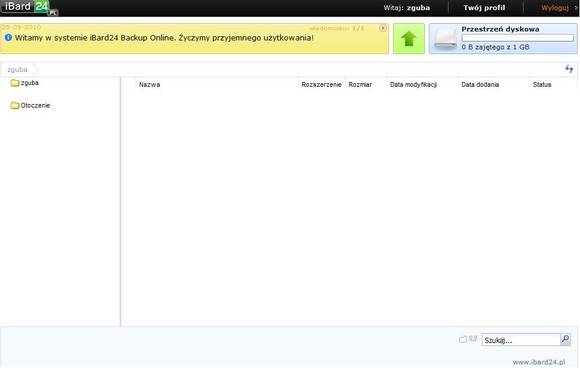This screenshot has width=580, height=368.
Task: Click the disk drive icon
Action: tap(445, 38)
